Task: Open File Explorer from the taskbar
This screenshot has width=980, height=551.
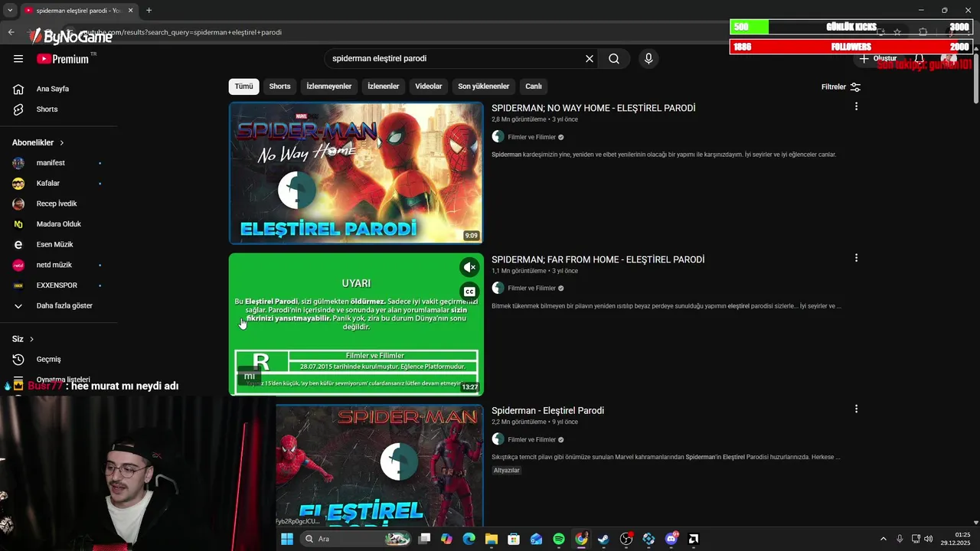Action: [492, 539]
